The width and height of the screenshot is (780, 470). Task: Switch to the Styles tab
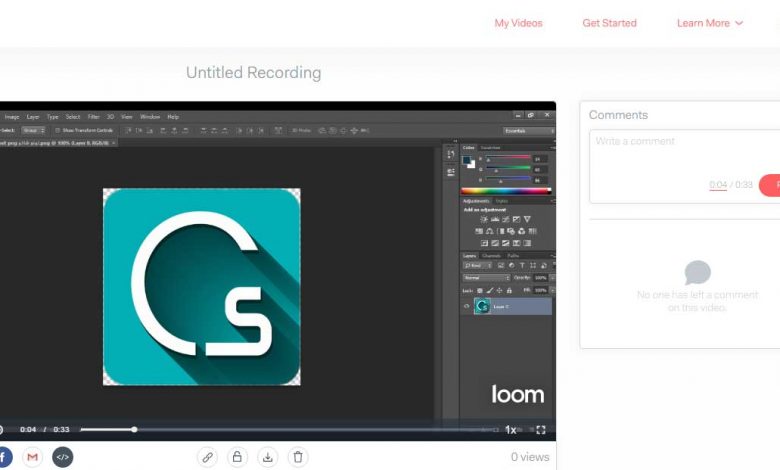point(501,201)
